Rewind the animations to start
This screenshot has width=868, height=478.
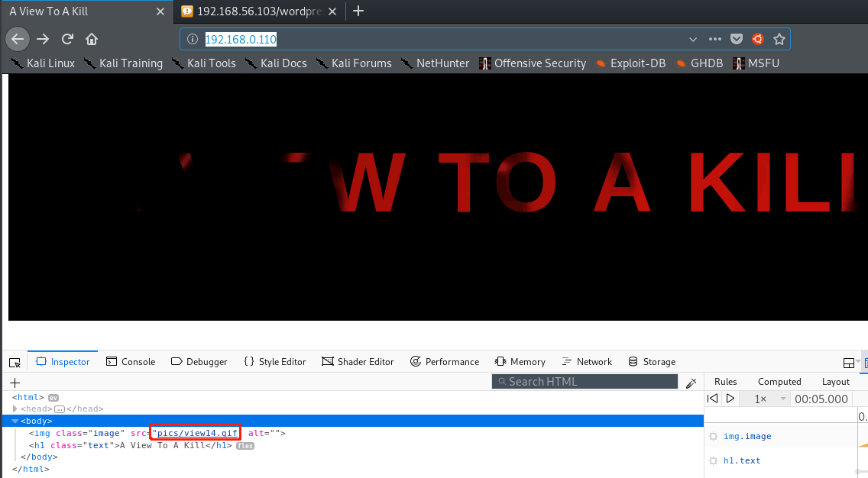(713, 399)
